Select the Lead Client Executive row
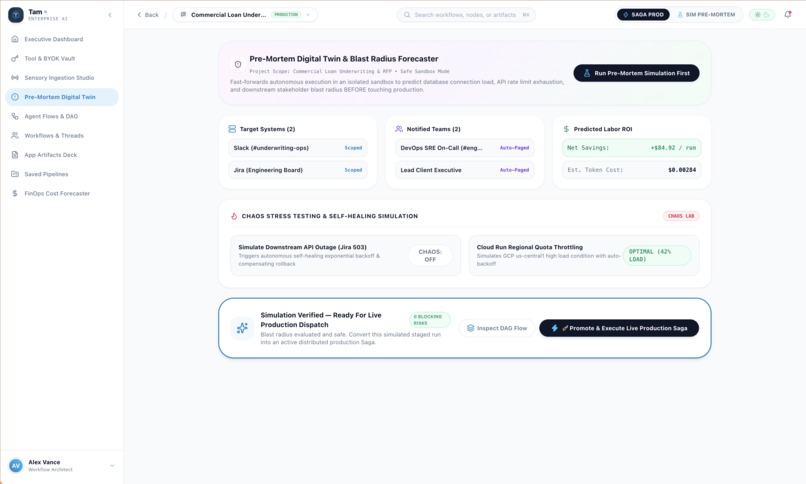This screenshot has width=806, height=484. (465, 170)
